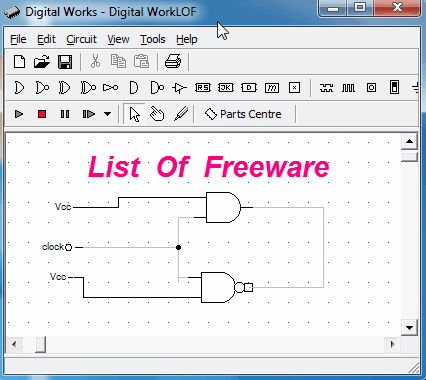The image size is (426, 380).
Task: Select the RS flip-flop tool
Action: tap(203, 88)
